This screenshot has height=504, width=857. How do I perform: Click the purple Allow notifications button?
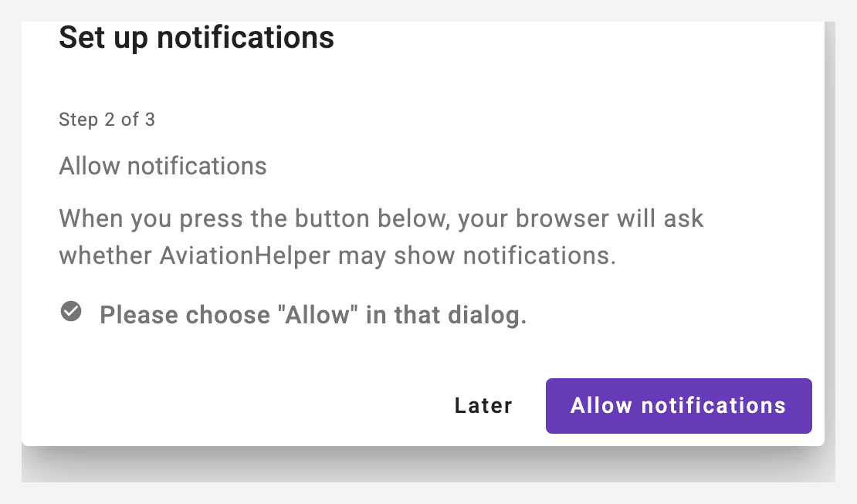(x=679, y=406)
